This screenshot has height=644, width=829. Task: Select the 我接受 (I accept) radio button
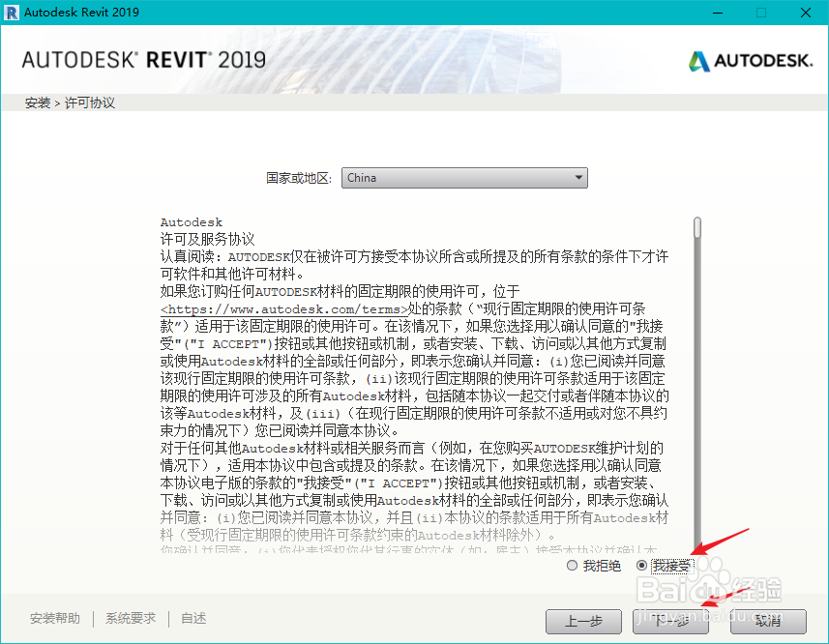click(642, 566)
